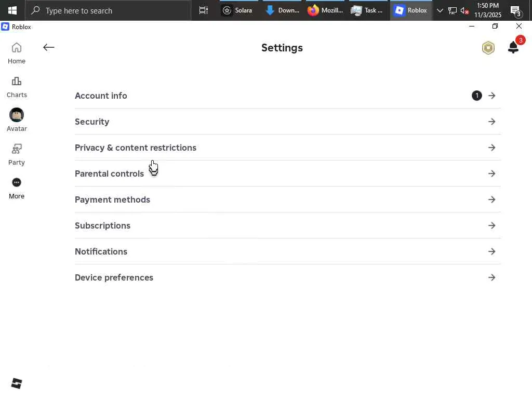This screenshot has height=399, width=532.
Task: Open the Robux hexagon icon
Action: [488, 48]
